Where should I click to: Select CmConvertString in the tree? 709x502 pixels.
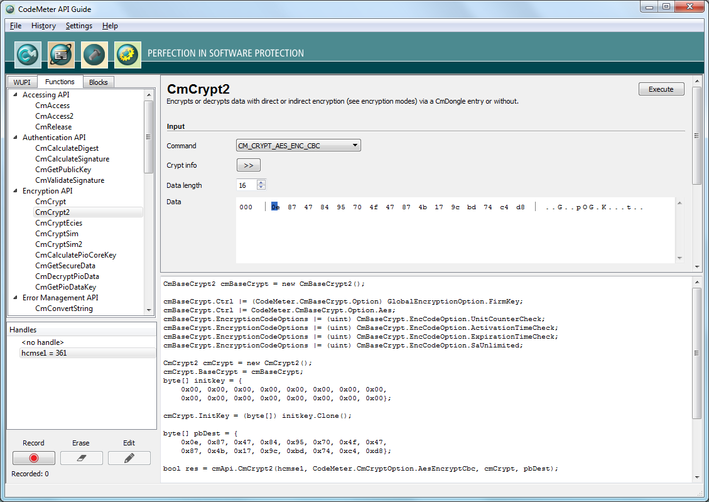coord(64,308)
